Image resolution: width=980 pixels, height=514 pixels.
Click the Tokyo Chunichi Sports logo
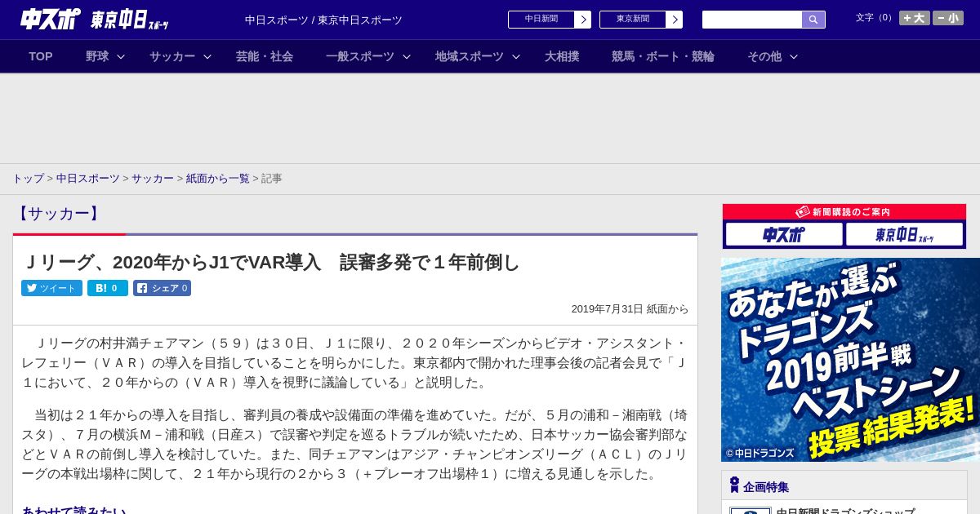(130, 20)
